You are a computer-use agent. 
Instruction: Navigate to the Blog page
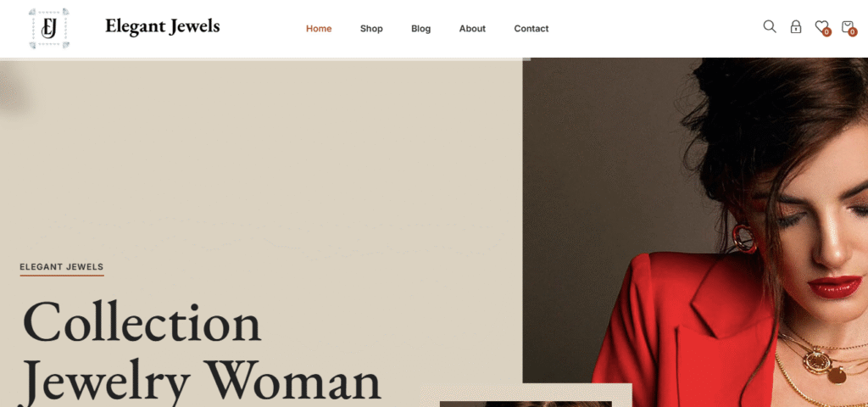[420, 29]
